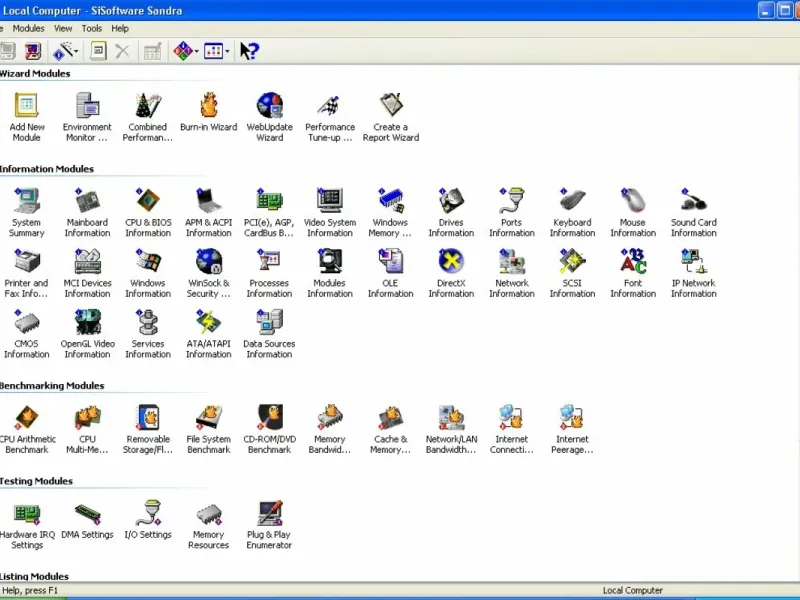Viewport: 800px width, 600px height.
Task: Open DirectX Information module
Action: pyautogui.click(x=452, y=273)
